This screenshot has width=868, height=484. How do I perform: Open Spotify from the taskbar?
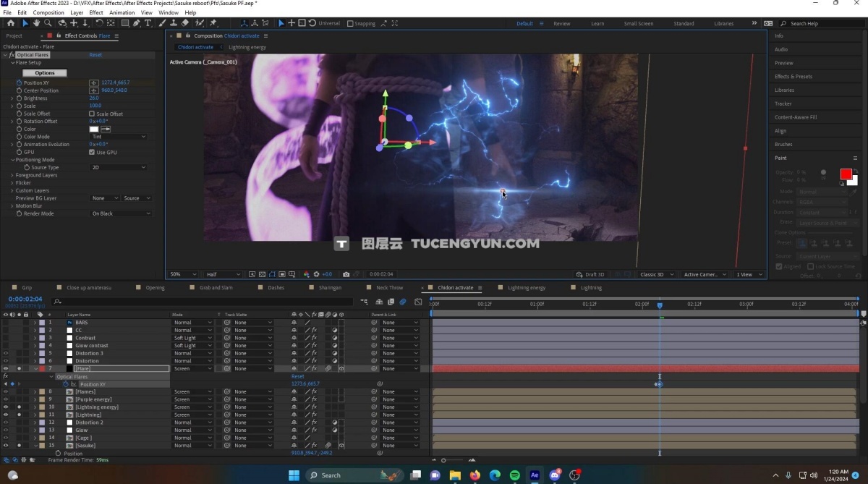(x=515, y=475)
